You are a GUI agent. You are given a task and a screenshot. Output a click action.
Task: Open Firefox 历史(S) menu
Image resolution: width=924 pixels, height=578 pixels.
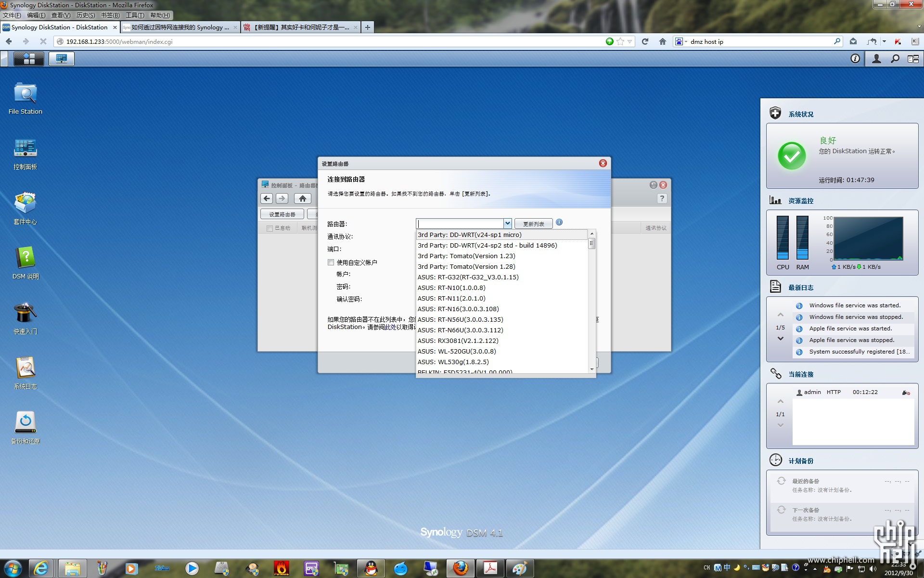pos(86,15)
